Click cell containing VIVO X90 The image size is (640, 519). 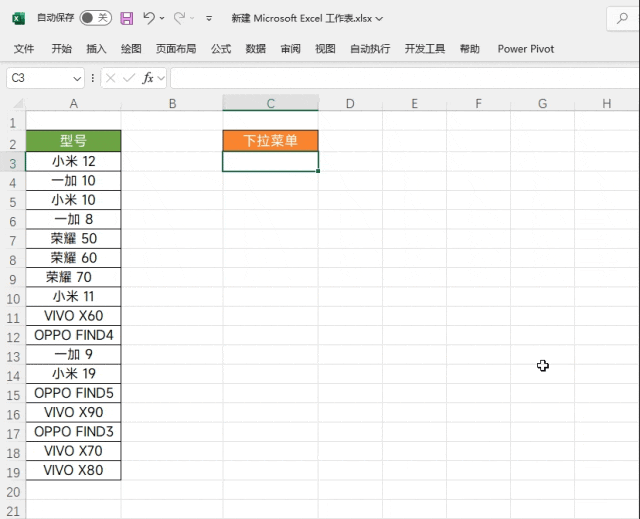73,413
